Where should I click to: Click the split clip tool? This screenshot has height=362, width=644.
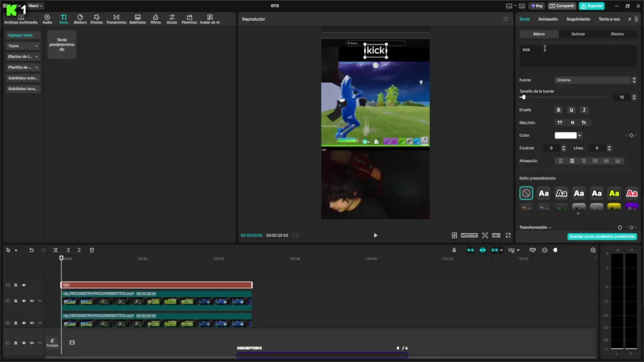click(56, 250)
